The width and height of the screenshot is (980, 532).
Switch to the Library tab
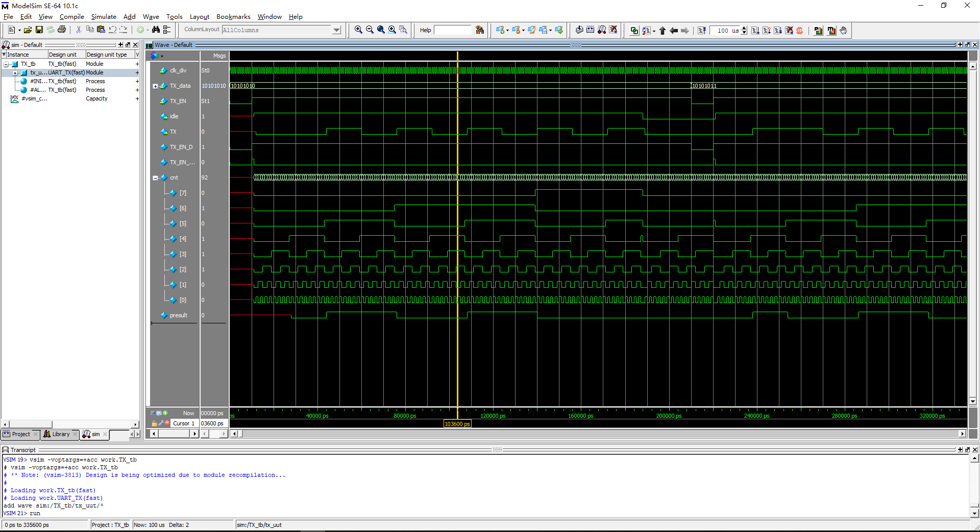(60, 435)
